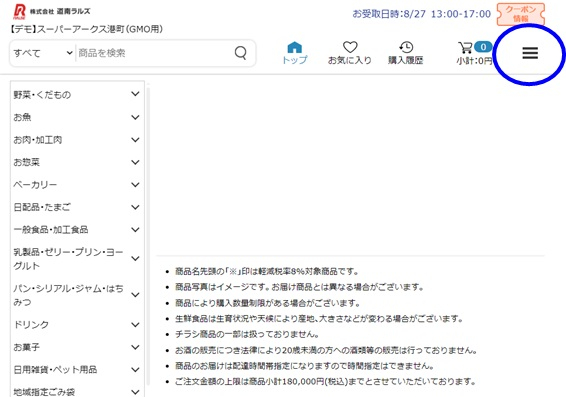Click note about 購入数量制限

tap(267, 303)
